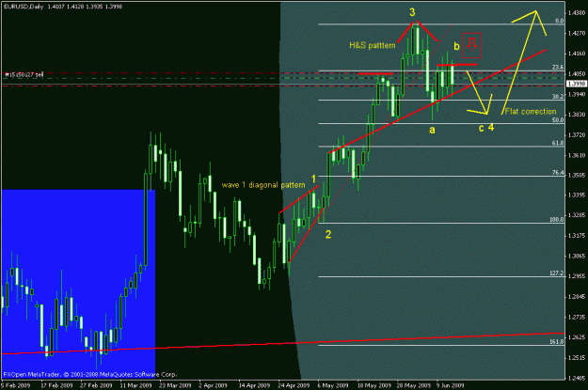Click the '5 Feb 2009' date label
Viewport: 588px width, 390px height.
pos(15,385)
